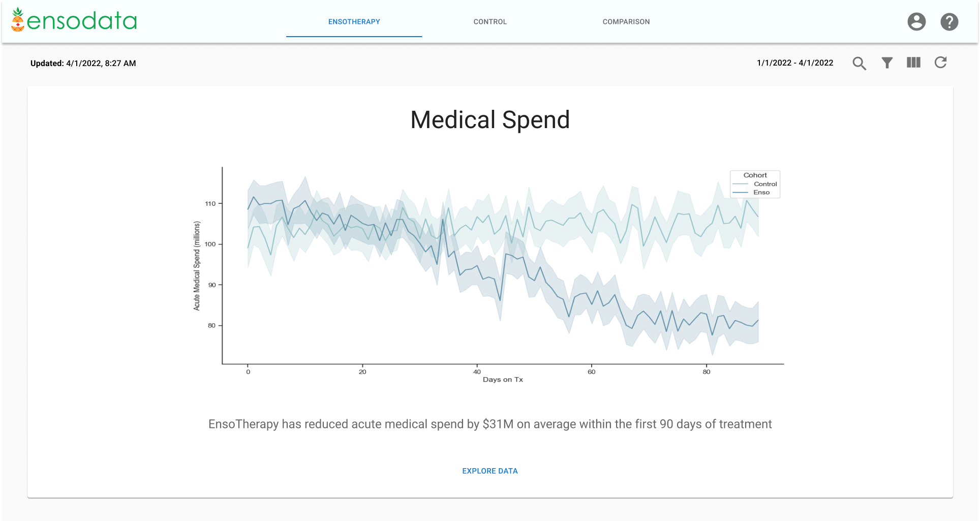Click the Days on Tx axis label

tap(503, 380)
